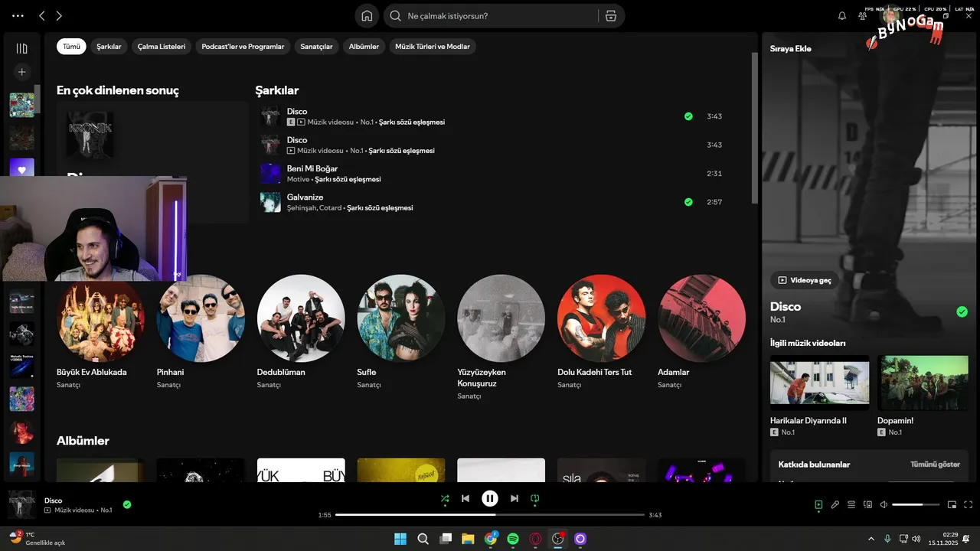Mute the Spotify volume speaker icon
Viewport: 980px width, 551px height.
(x=884, y=504)
